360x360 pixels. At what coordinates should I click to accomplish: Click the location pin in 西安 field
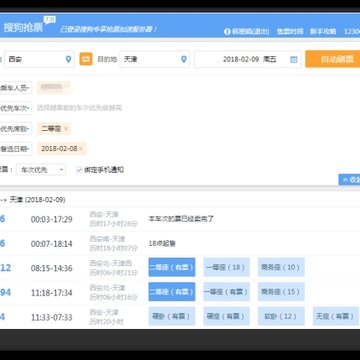68,59
